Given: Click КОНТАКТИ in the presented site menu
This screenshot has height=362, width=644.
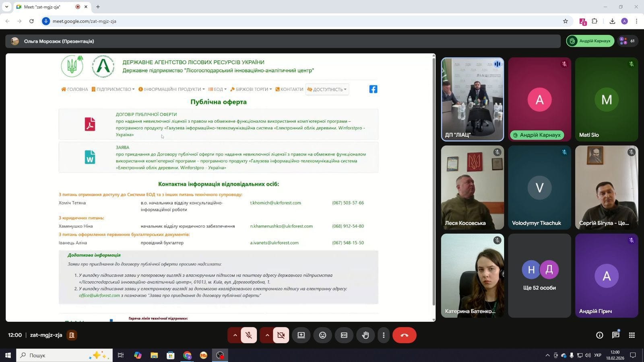Looking at the screenshot, I should tap(289, 89).
